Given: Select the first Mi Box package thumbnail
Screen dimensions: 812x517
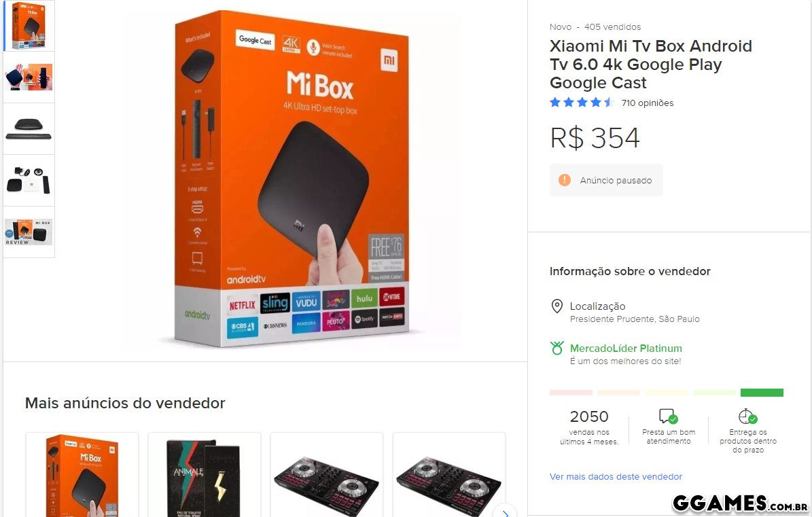Looking at the screenshot, I should [29, 25].
